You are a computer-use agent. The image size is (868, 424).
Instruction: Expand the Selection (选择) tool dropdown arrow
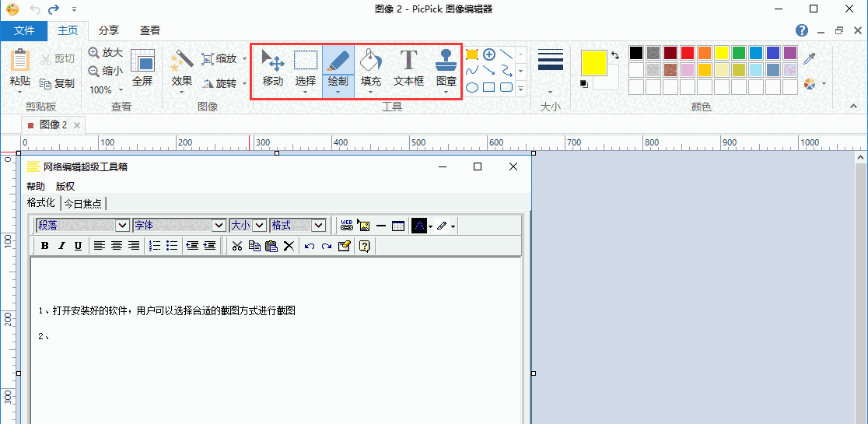click(306, 93)
